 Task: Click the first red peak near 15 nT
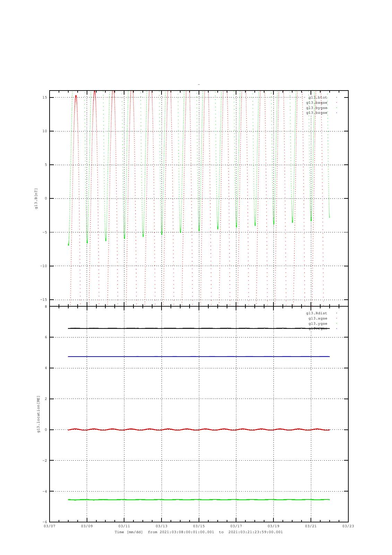coord(76,96)
